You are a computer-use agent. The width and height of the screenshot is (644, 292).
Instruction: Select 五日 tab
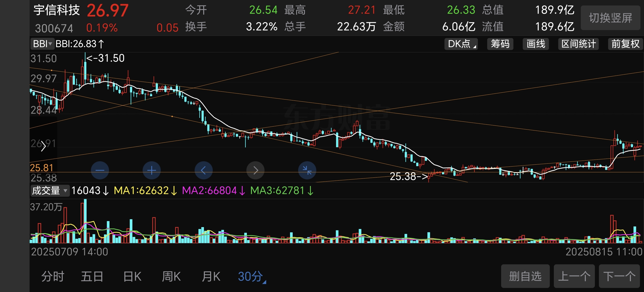(x=92, y=276)
